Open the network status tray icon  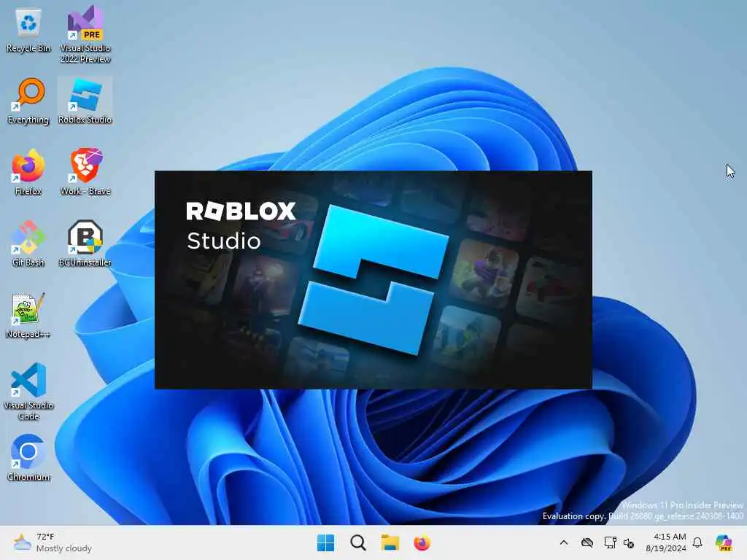(x=611, y=542)
